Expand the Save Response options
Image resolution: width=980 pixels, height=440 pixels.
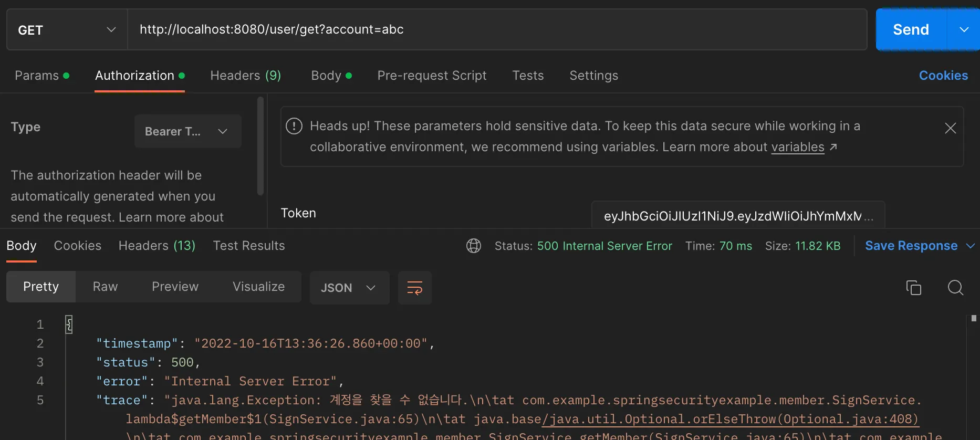[970, 246]
